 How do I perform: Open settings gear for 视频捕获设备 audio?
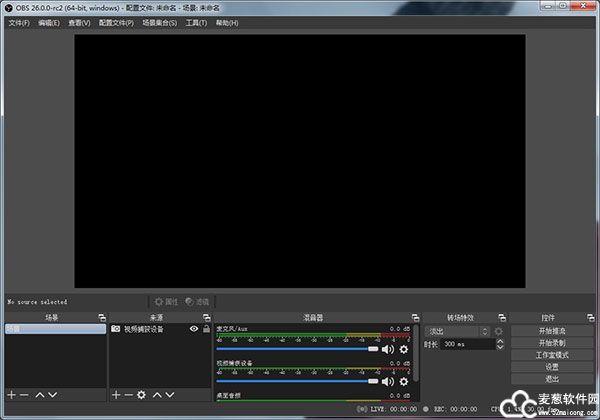coord(404,381)
